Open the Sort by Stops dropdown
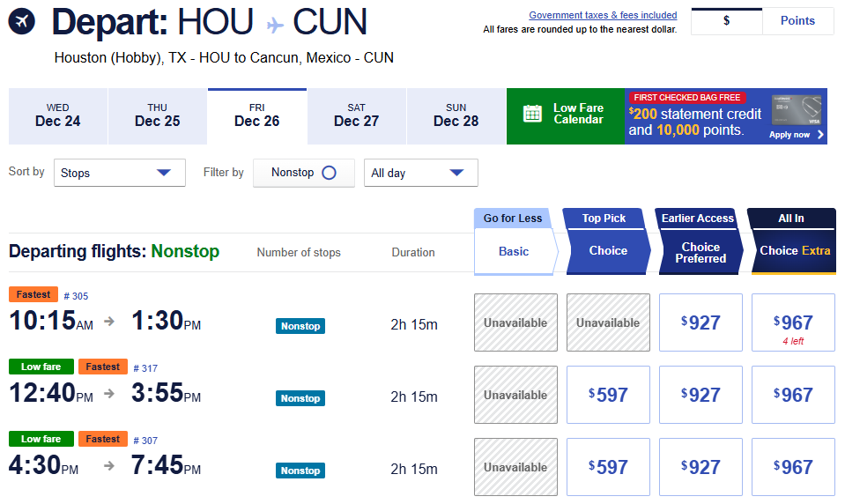845x504 pixels. click(120, 173)
